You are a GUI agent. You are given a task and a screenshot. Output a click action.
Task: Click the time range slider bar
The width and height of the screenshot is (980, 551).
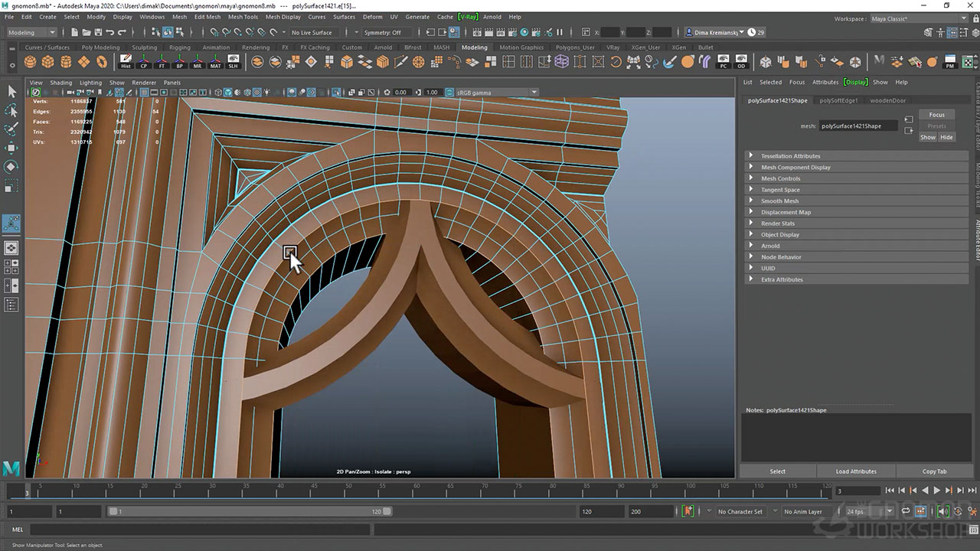249,511
